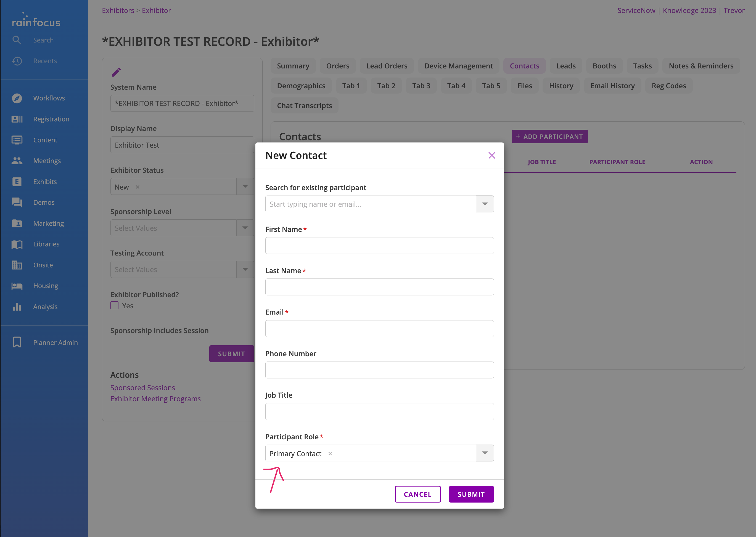Click the pencil edit icon
The height and width of the screenshot is (537, 756).
click(116, 72)
